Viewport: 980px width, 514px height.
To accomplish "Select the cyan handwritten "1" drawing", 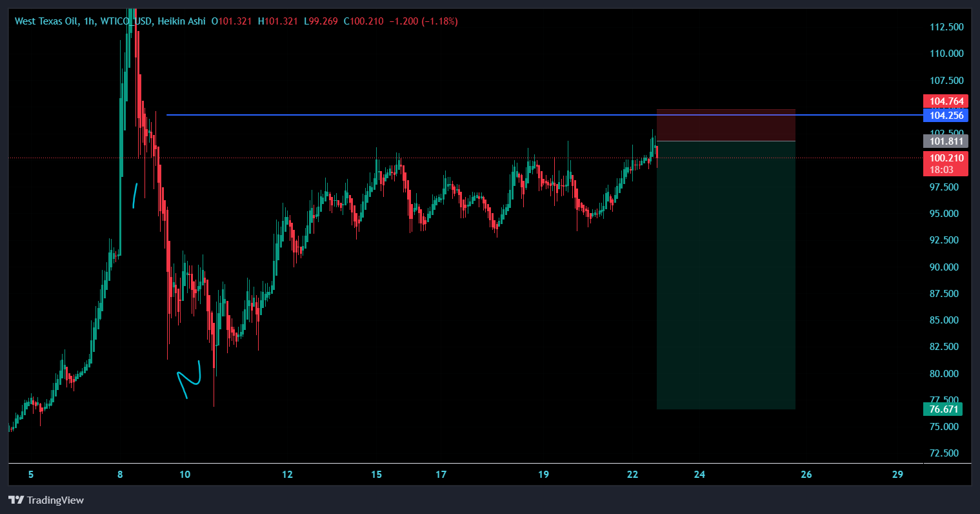I will pyautogui.click(x=134, y=196).
